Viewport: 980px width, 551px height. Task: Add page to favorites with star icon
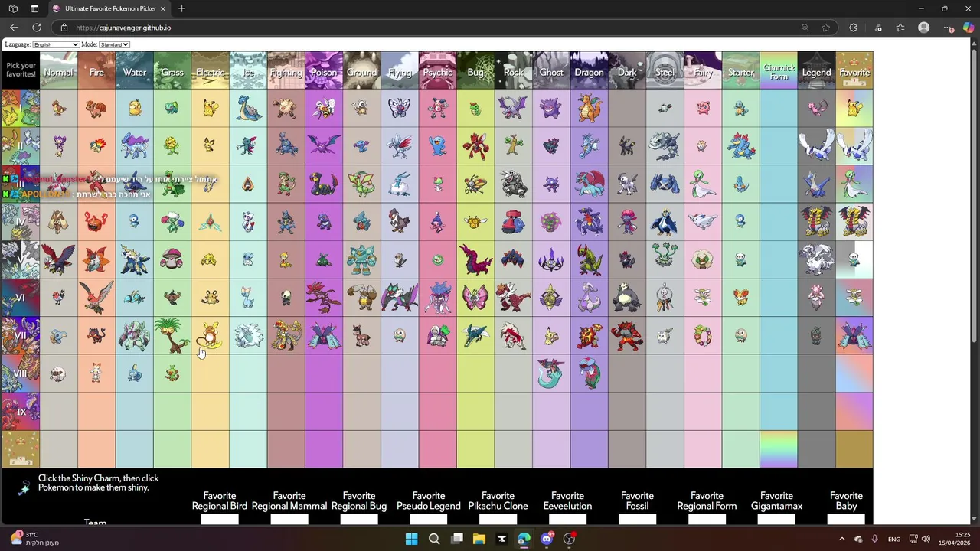pos(825,28)
